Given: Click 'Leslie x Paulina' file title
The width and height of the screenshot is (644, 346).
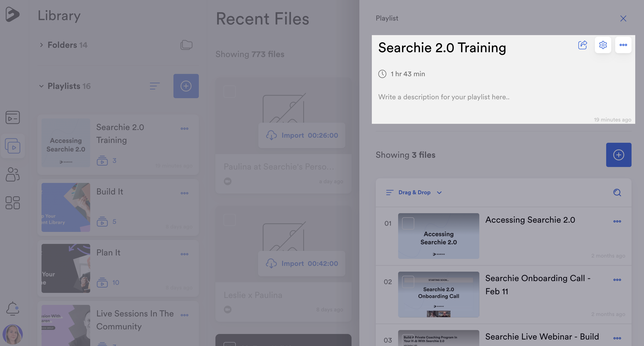Looking at the screenshot, I should [x=253, y=295].
